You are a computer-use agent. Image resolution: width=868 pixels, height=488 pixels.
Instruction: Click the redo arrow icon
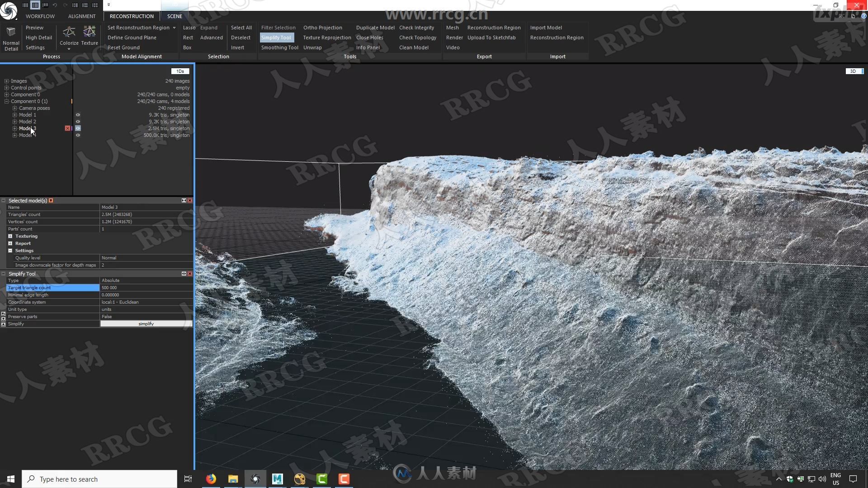[x=65, y=5]
